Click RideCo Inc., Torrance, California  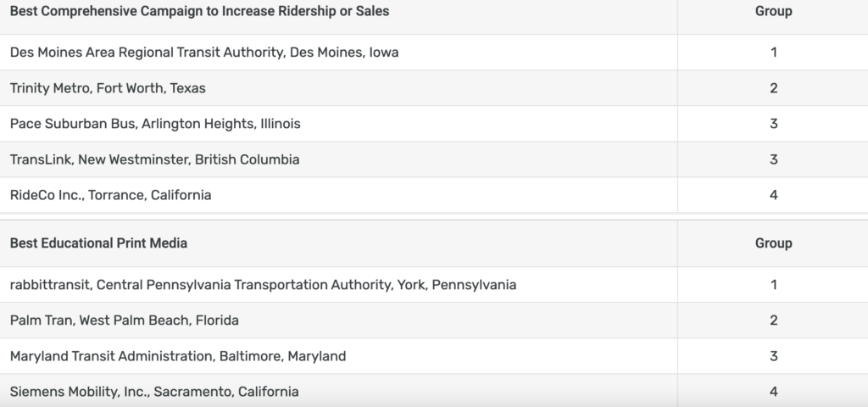(x=110, y=195)
